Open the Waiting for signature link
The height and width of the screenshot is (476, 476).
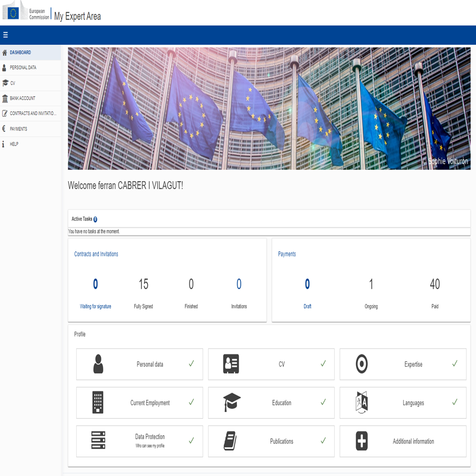[x=95, y=307]
